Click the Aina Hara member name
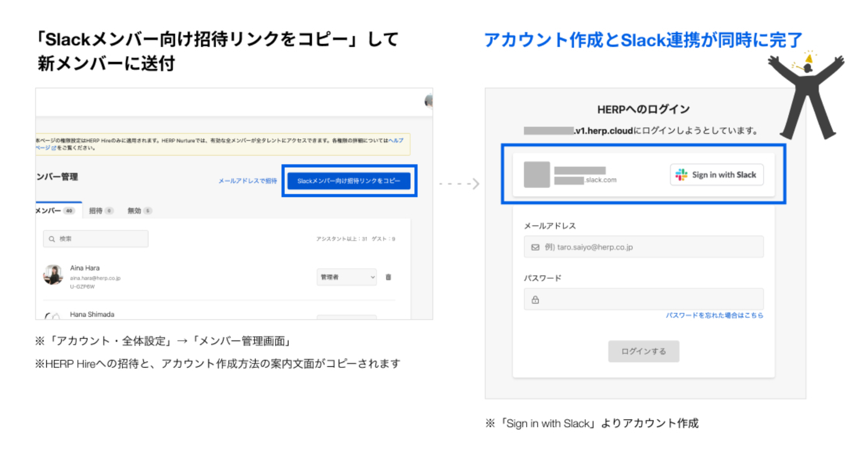The image size is (868, 453). [x=85, y=268]
